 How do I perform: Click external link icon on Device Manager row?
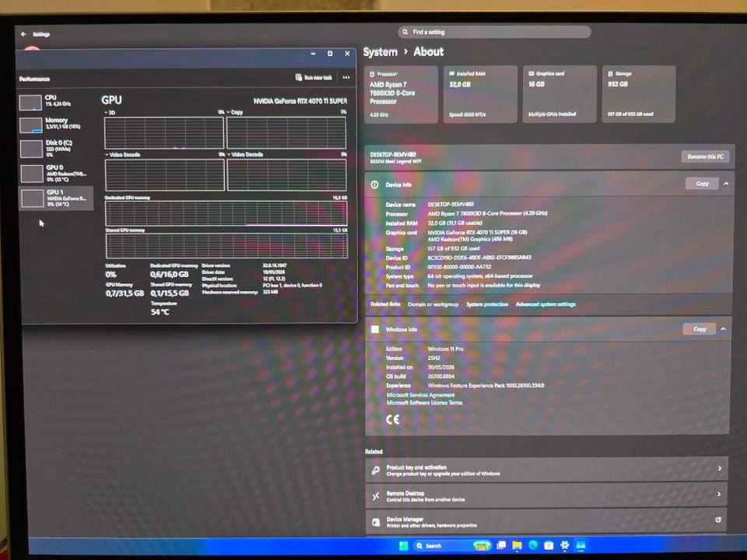[718, 520]
